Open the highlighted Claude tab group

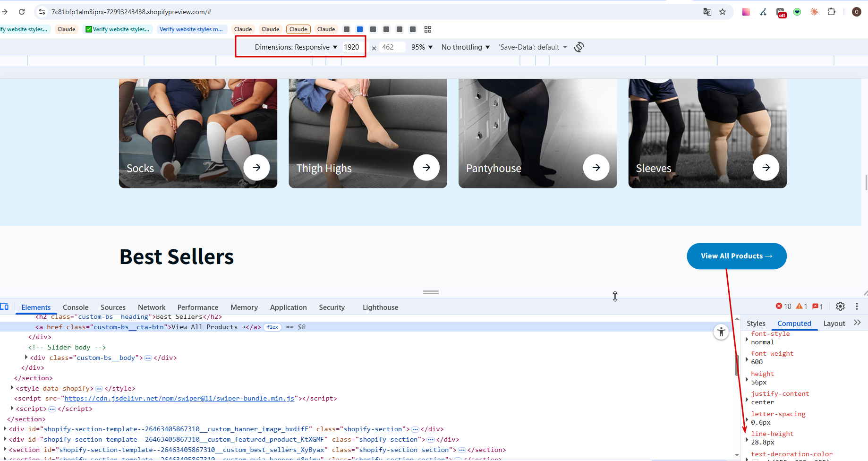tap(298, 29)
